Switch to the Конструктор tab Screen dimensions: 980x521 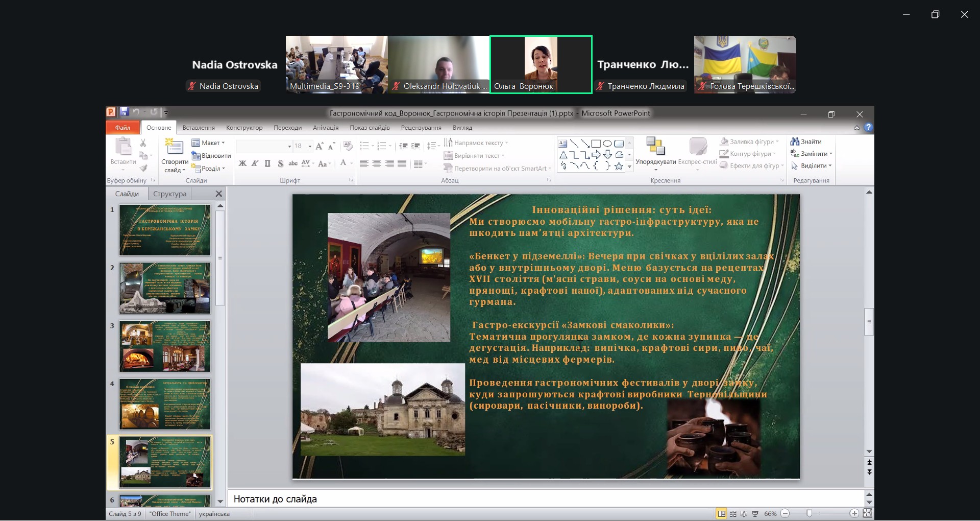244,128
